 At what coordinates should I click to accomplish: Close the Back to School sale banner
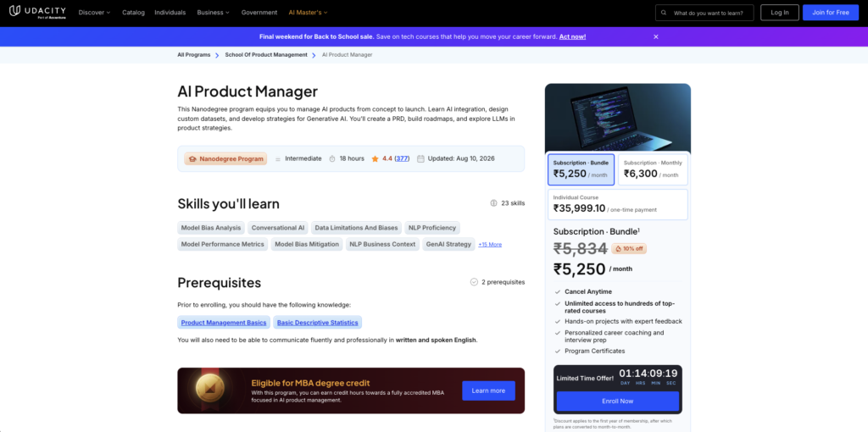656,37
